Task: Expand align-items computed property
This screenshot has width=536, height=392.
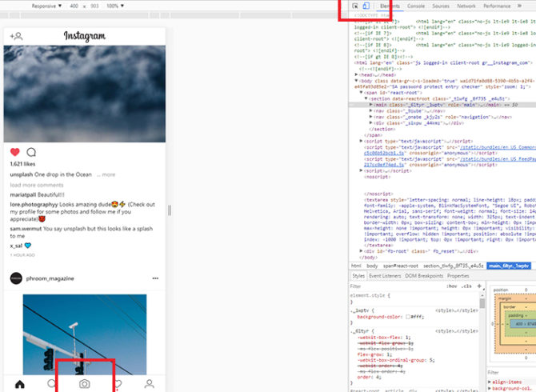Action: click(x=490, y=382)
